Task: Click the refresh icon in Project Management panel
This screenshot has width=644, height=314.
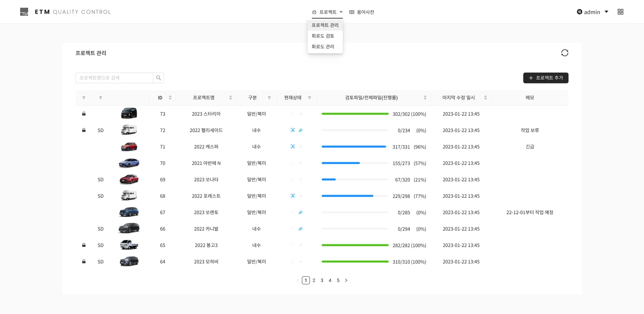Action: [565, 53]
